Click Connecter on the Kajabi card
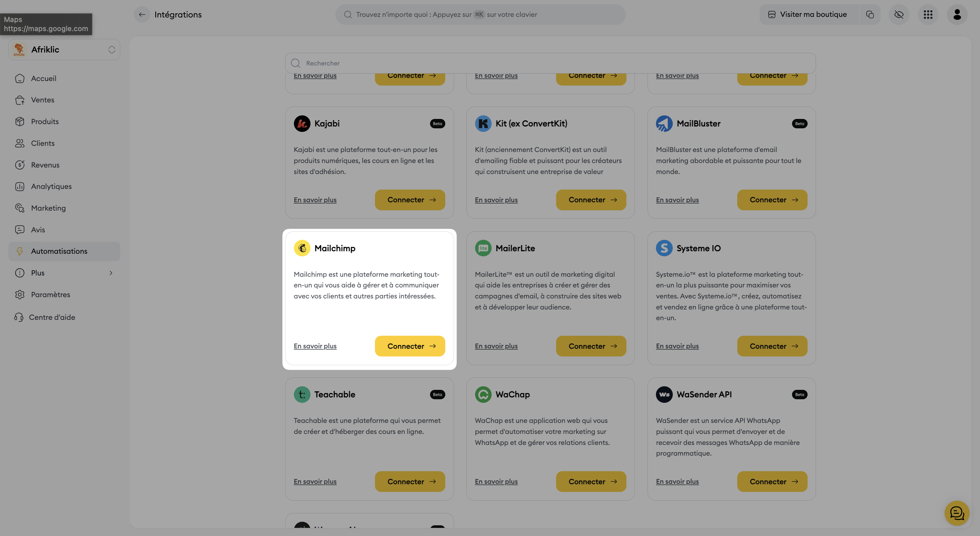The height and width of the screenshot is (536, 980). pyautogui.click(x=410, y=200)
